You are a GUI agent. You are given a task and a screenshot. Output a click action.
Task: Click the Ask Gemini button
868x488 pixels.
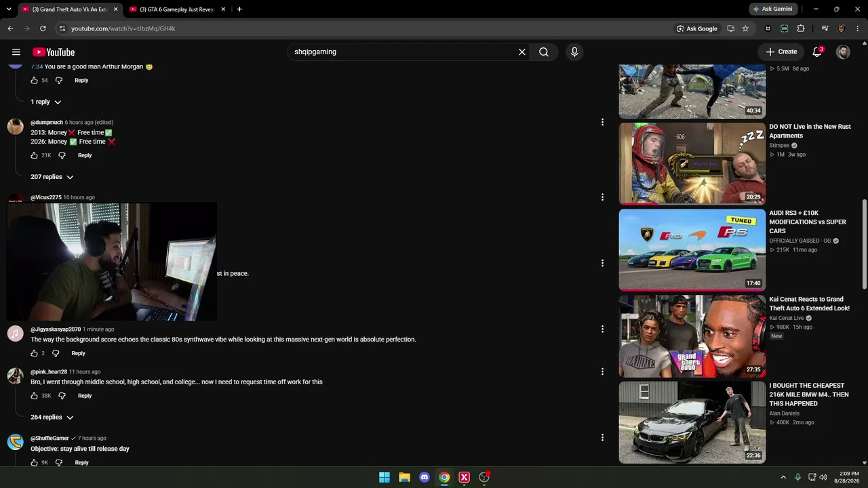(x=774, y=9)
